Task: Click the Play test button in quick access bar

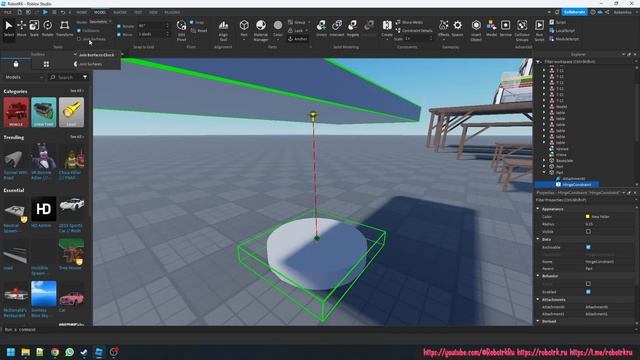Action: (x=45, y=12)
